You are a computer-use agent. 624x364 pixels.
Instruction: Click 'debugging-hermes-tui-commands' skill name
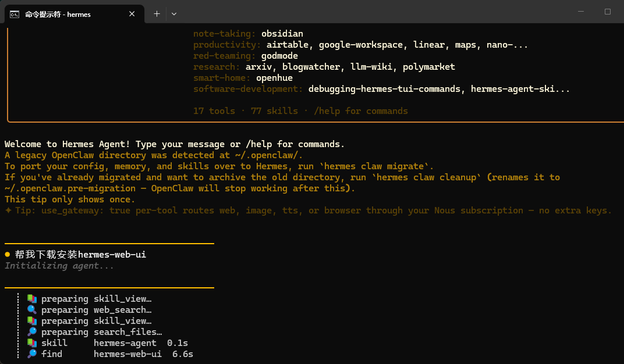tap(384, 89)
